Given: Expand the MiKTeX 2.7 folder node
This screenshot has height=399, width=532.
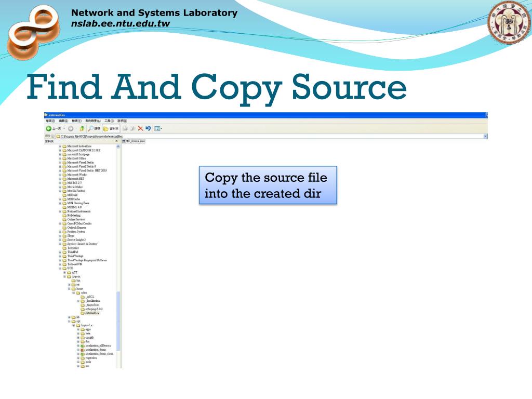Looking at the screenshot, I should (60, 183).
